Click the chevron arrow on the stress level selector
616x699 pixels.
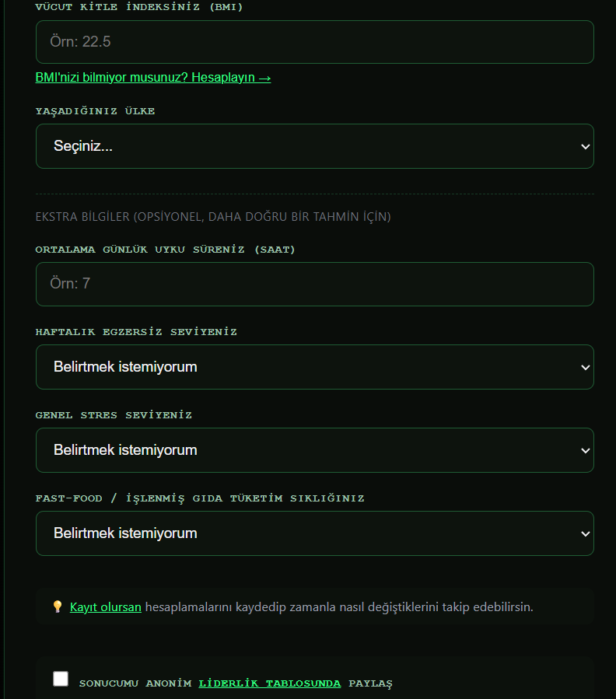tap(585, 451)
